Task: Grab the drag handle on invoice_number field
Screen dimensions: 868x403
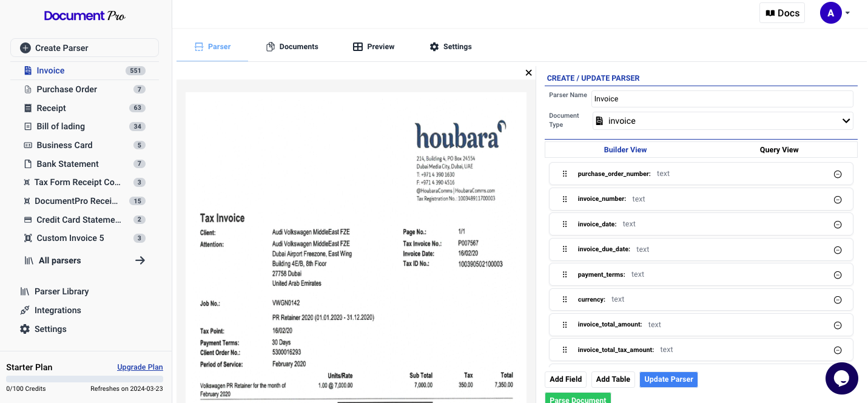Action: pyautogui.click(x=565, y=199)
